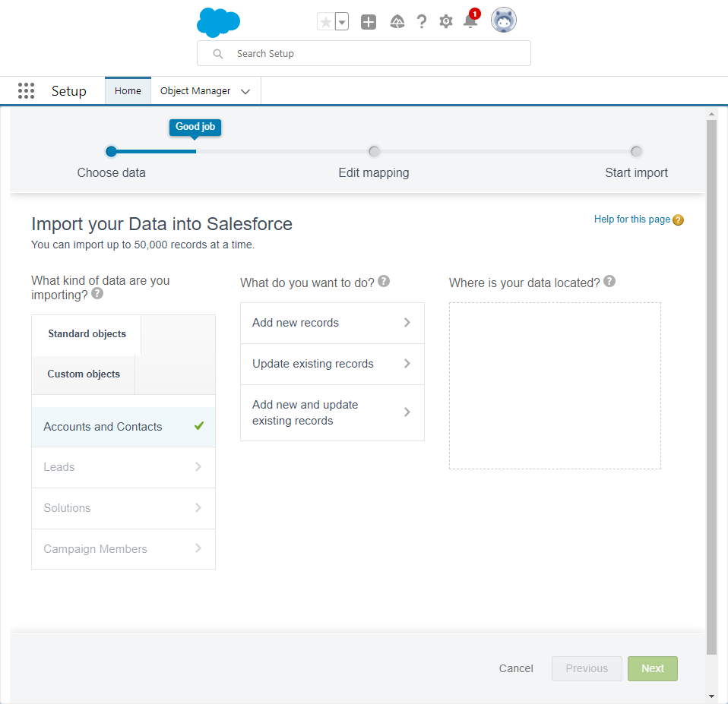Select the Leads object row
This screenshot has height=704, width=728.
point(124,467)
